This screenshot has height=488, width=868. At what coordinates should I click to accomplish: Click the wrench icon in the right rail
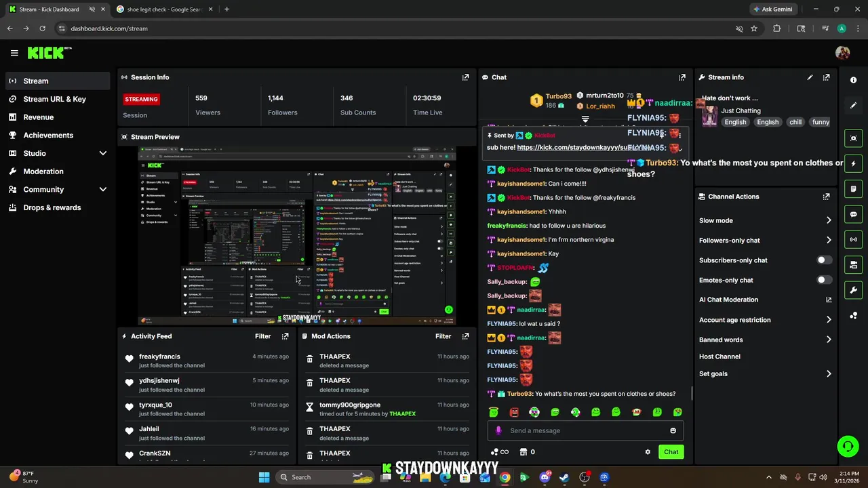pyautogui.click(x=853, y=290)
